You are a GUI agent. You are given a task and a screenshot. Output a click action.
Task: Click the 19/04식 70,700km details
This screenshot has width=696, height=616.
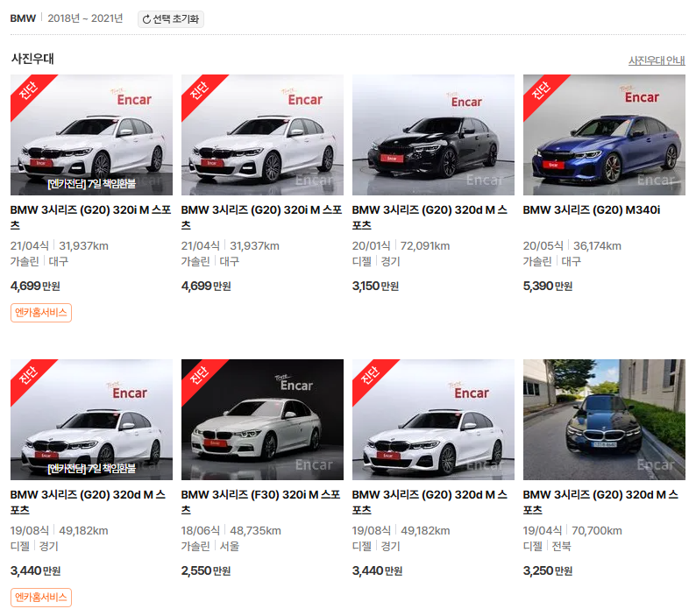pos(572,531)
